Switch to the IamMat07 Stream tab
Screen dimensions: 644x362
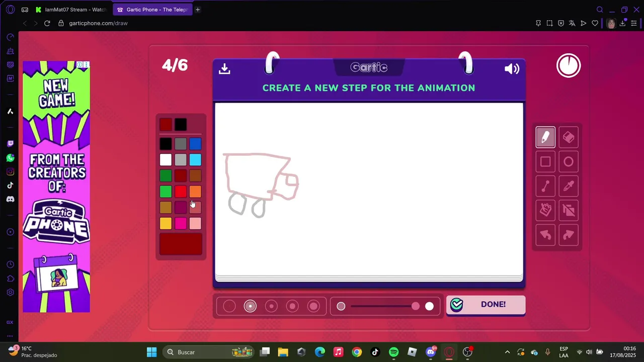click(71, 10)
